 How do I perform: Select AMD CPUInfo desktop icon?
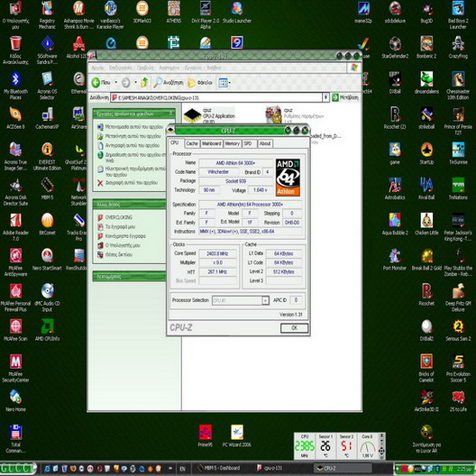47,330
